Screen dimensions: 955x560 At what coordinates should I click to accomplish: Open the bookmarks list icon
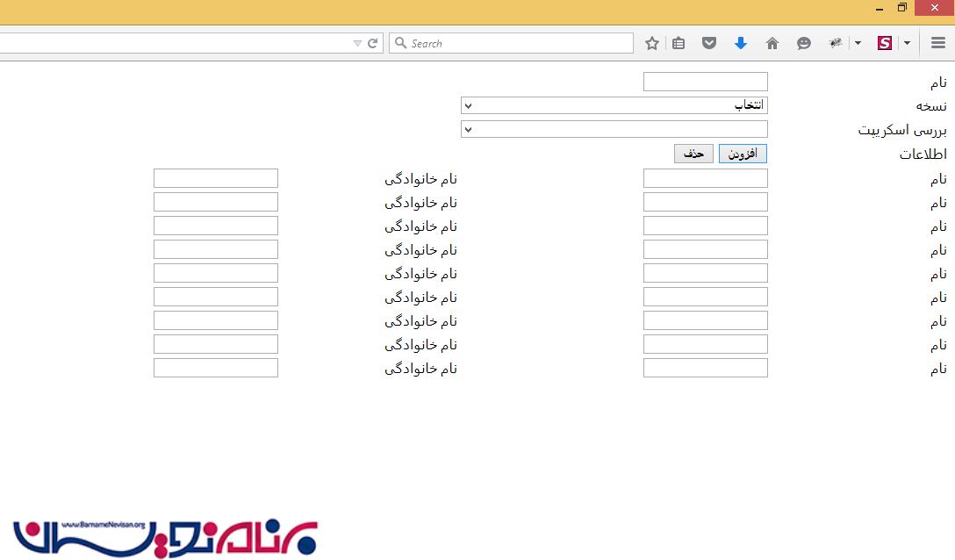(x=679, y=43)
